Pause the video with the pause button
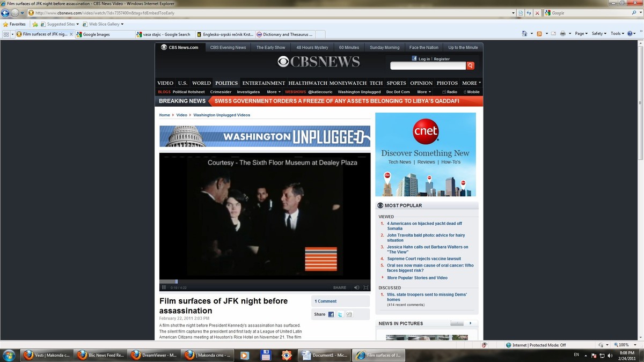Viewport: 644px width, 362px height. click(164, 287)
